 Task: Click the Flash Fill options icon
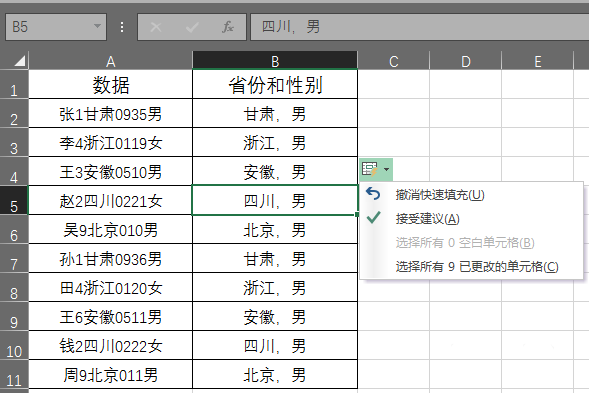[370, 169]
